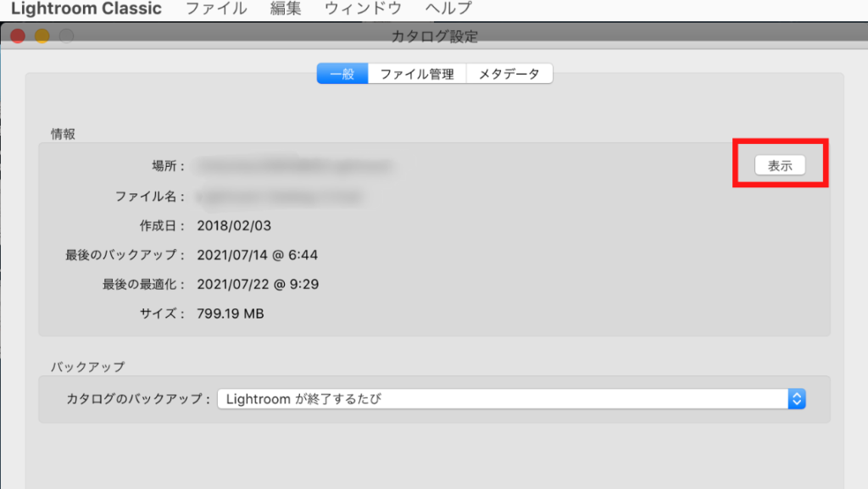The image size is (868, 489).
Task: Open the ウィンドウ menu
Action: (363, 8)
